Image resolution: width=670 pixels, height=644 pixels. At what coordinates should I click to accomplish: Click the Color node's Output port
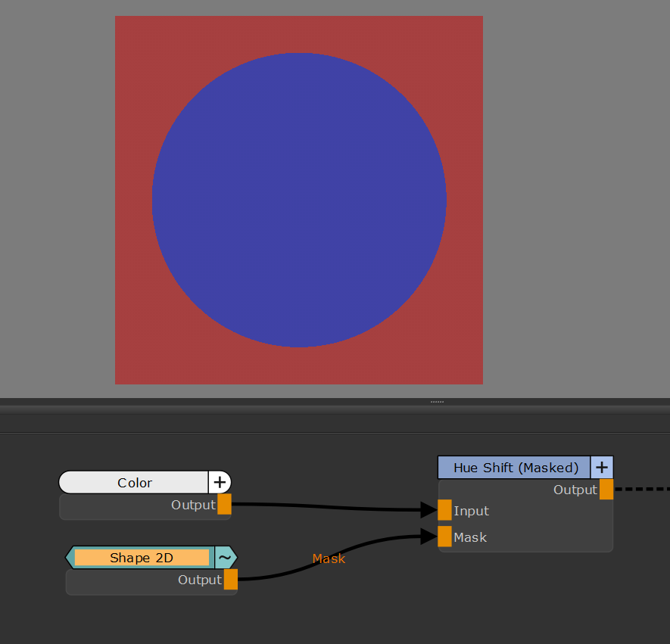tap(224, 505)
